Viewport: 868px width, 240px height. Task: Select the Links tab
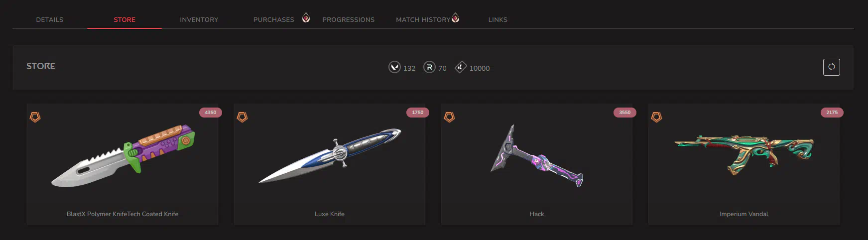498,20
